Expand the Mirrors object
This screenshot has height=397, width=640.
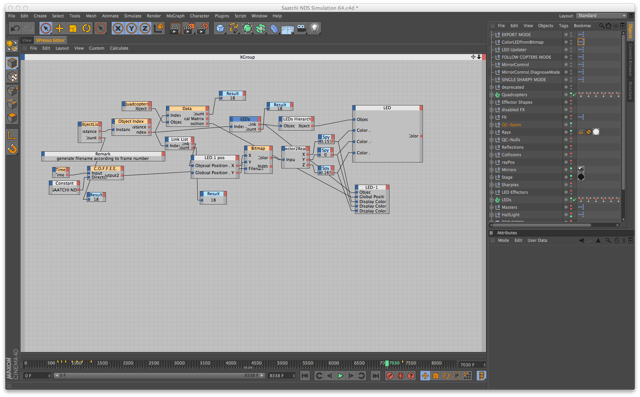point(491,170)
